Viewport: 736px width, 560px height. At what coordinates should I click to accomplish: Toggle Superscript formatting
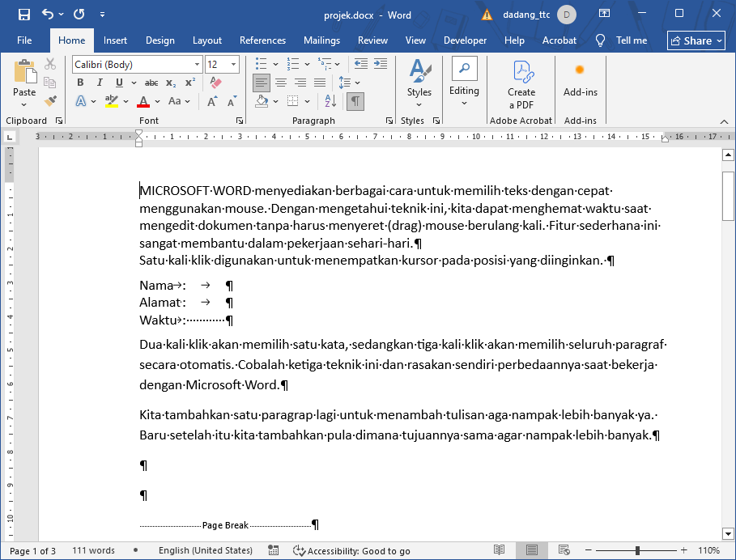190,83
